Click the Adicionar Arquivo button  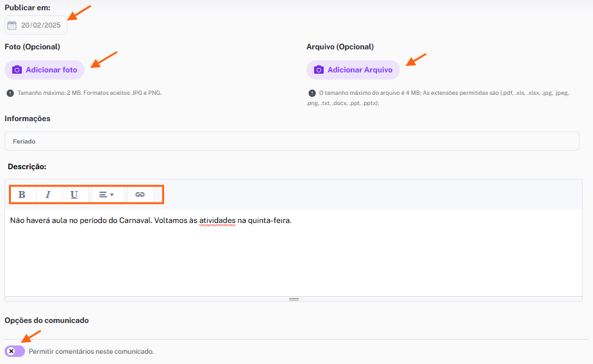click(x=353, y=70)
